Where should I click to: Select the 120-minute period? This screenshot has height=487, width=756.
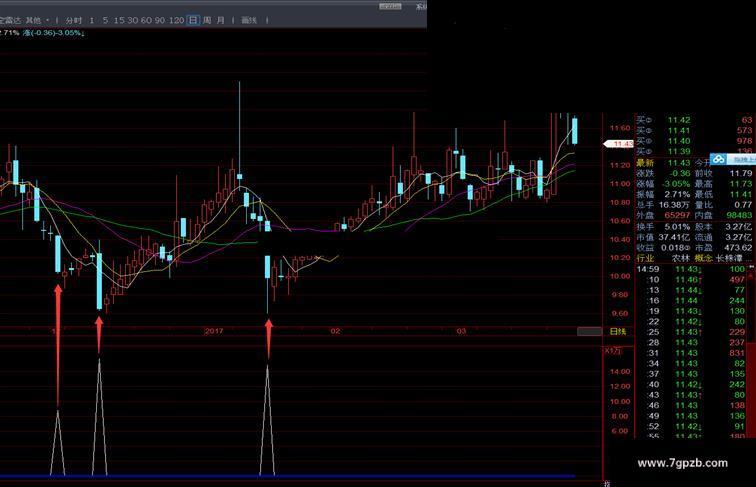coord(176,20)
